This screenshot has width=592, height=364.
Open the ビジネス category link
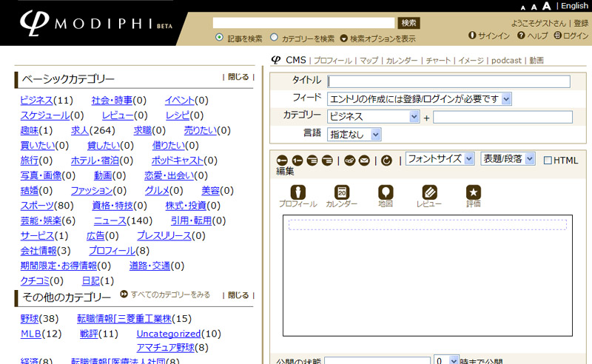click(36, 100)
